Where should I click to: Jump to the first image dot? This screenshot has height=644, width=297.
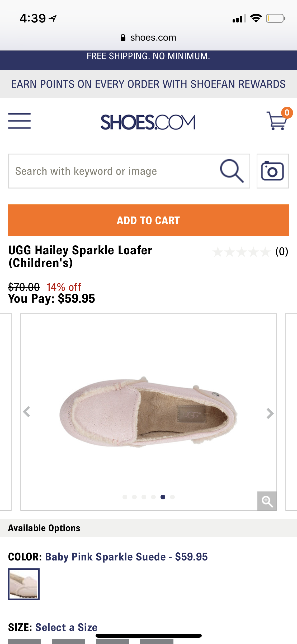click(x=125, y=497)
